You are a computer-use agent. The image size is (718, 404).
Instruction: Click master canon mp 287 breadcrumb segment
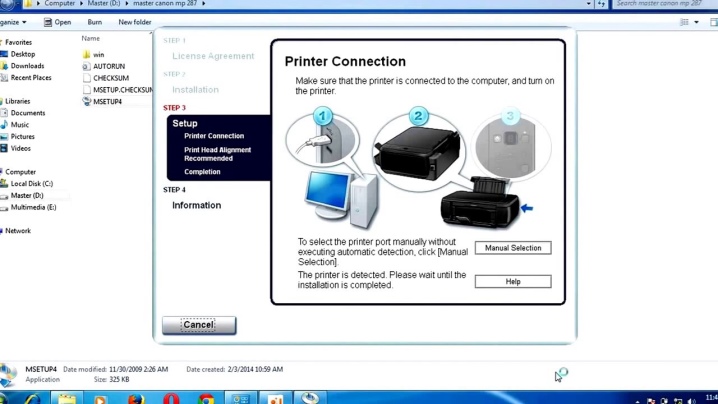pos(165,3)
